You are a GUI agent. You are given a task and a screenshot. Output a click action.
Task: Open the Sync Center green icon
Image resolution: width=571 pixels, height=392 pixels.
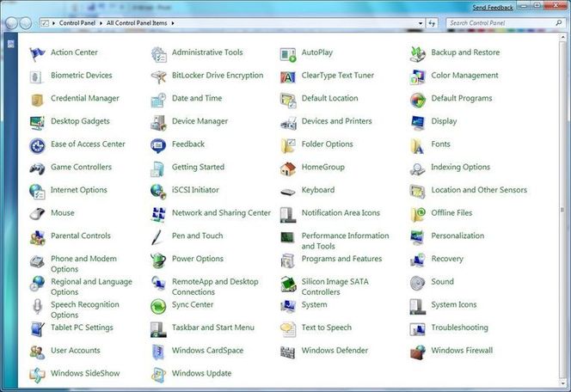point(158,306)
